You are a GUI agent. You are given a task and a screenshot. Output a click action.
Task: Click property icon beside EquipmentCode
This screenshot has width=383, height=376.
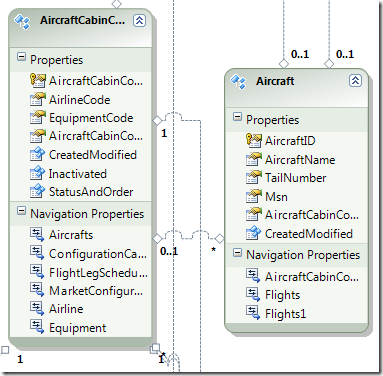pyautogui.click(x=37, y=118)
